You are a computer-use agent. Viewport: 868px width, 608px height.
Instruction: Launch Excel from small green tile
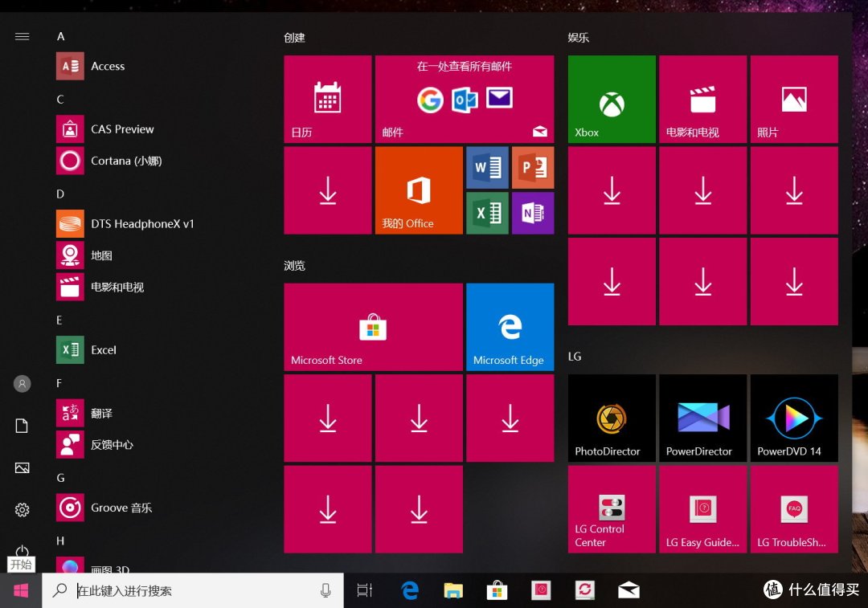click(x=488, y=213)
